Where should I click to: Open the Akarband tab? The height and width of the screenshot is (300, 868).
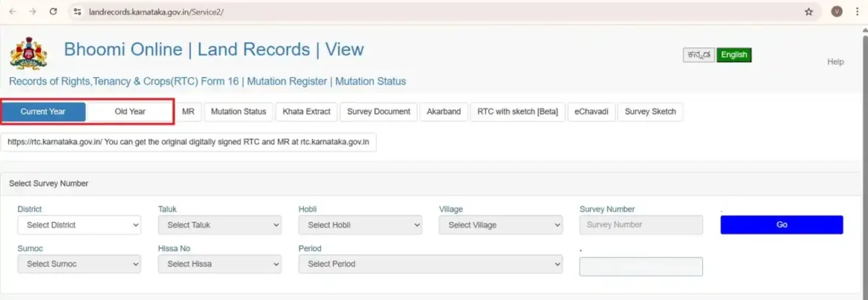[443, 111]
